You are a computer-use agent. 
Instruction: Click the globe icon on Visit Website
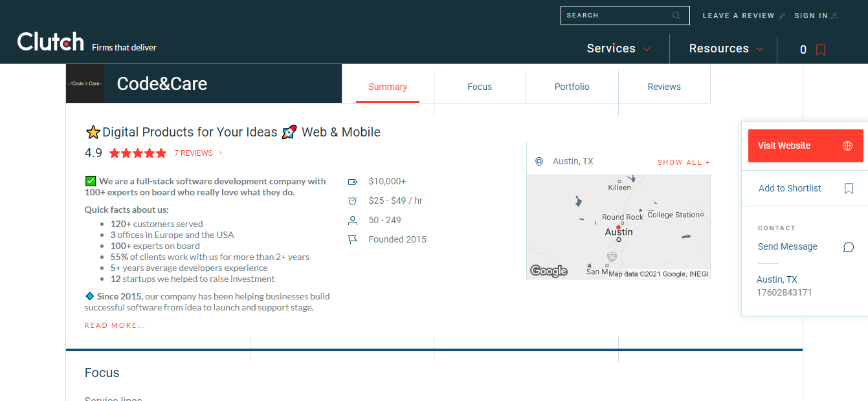point(847,146)
